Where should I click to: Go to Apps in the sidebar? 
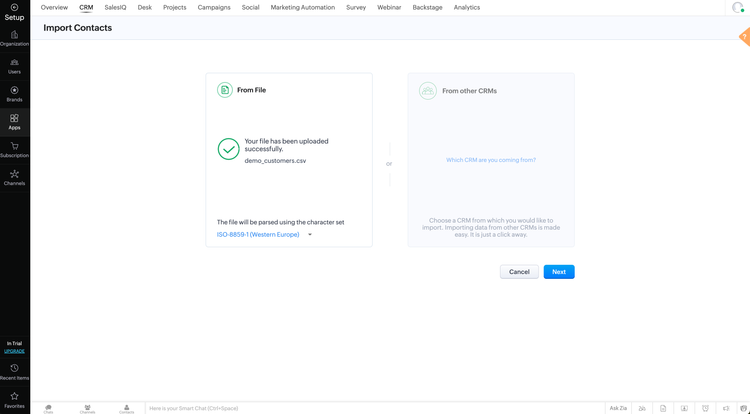[x=14, y=122]
